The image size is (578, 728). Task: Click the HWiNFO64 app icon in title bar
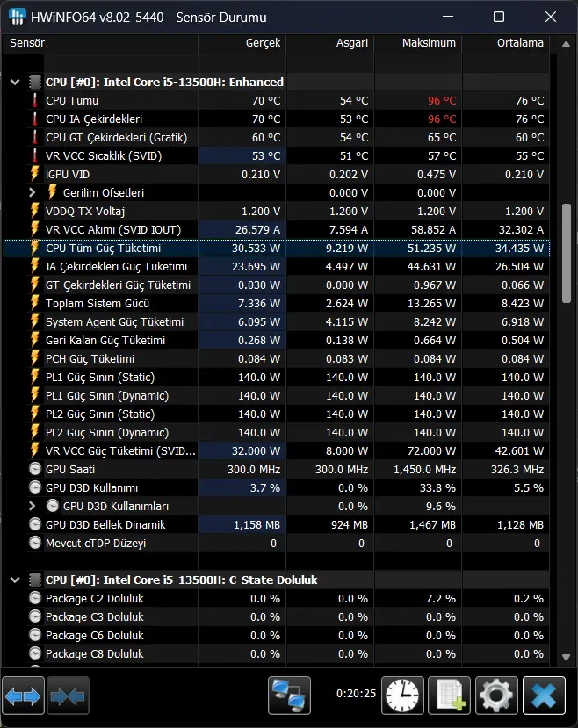click(18, 17)
